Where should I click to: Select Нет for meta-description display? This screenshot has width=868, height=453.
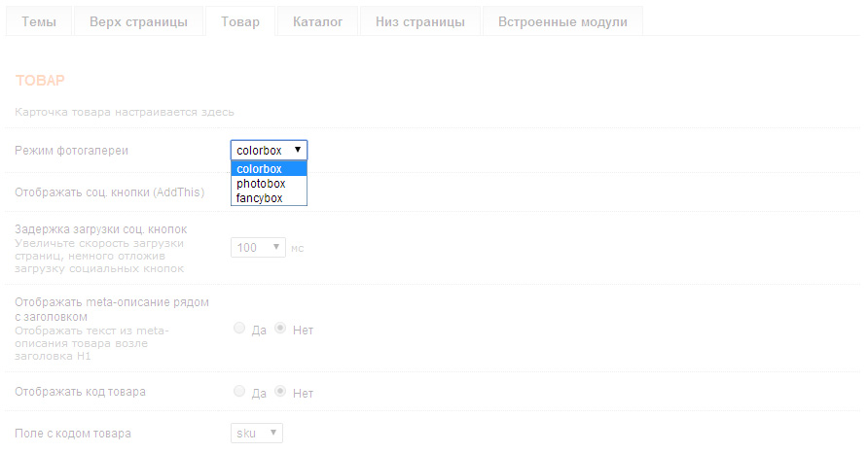click(x=280, y=329)
